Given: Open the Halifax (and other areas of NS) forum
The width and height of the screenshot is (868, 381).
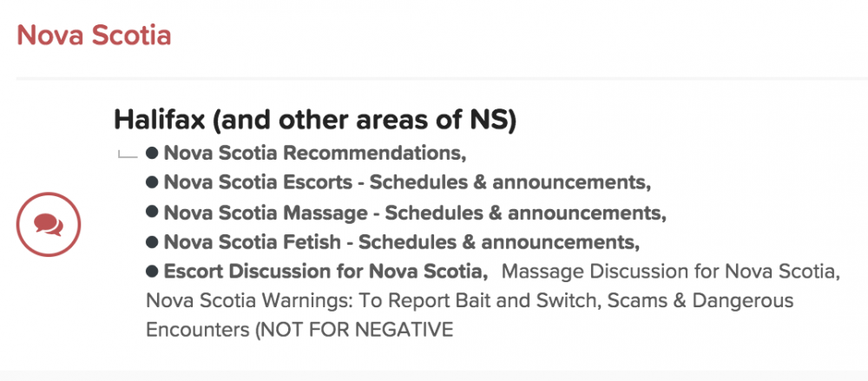Looking at the screenshot, I should (315, 122).
